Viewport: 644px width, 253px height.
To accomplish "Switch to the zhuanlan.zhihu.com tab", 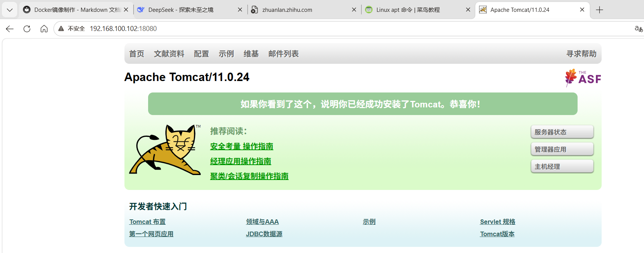I will click(304, 10).
